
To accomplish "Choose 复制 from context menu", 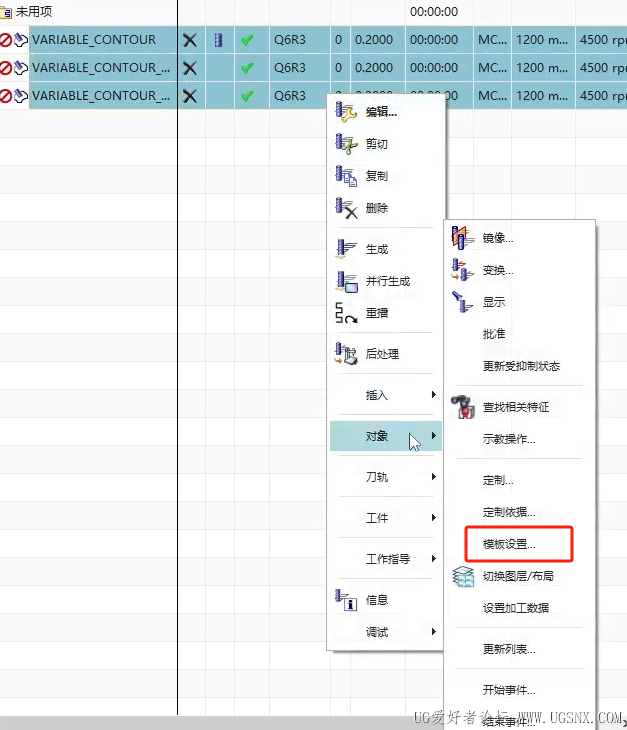I will point(377,176).
